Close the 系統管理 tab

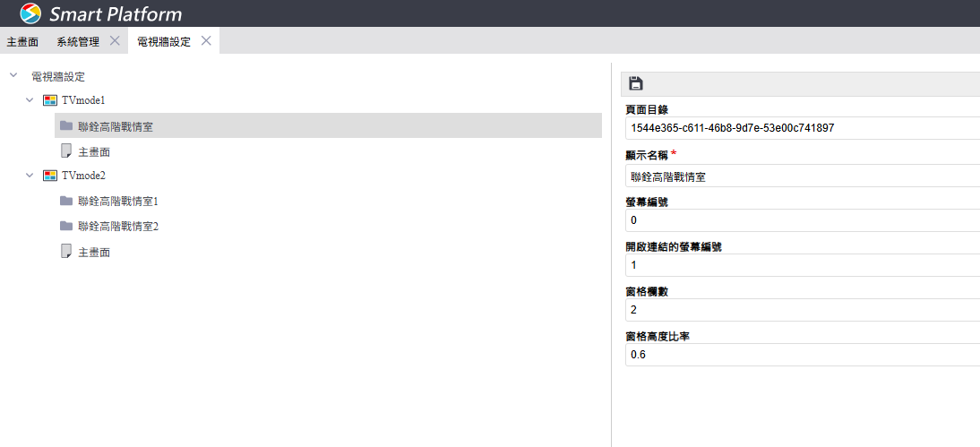[x=115, y=41]
